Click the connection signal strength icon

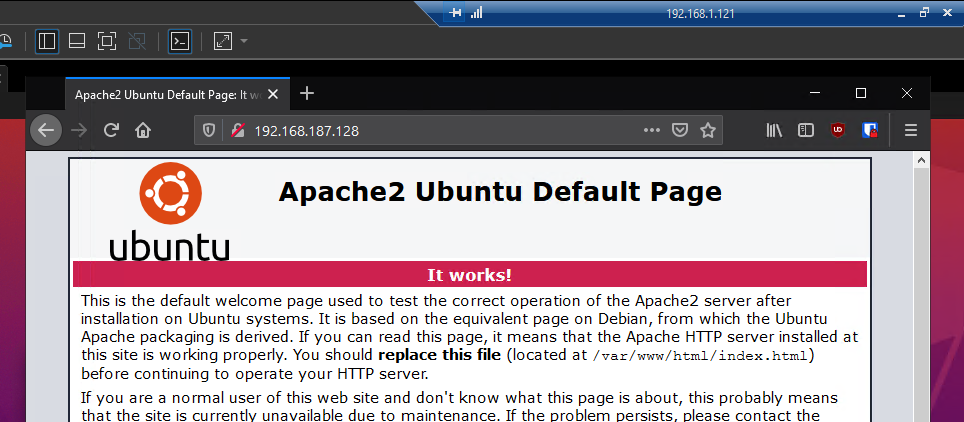pyautogui.click(x=476, y=13)
